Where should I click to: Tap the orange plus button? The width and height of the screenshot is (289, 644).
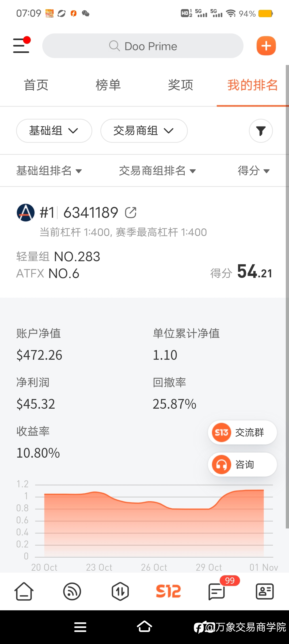pos(266,46)
